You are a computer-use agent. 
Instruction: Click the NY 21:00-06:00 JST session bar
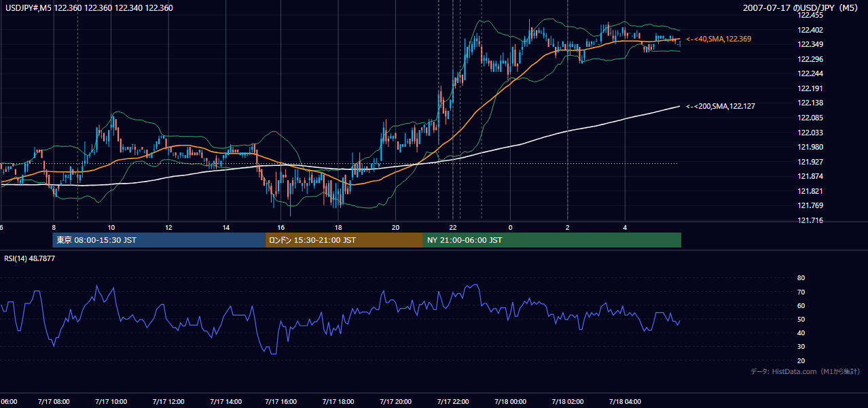click(552, 240)
